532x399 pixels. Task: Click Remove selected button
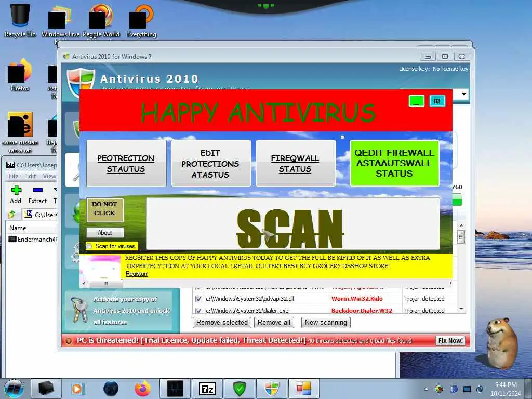click(x=222, y=322)
